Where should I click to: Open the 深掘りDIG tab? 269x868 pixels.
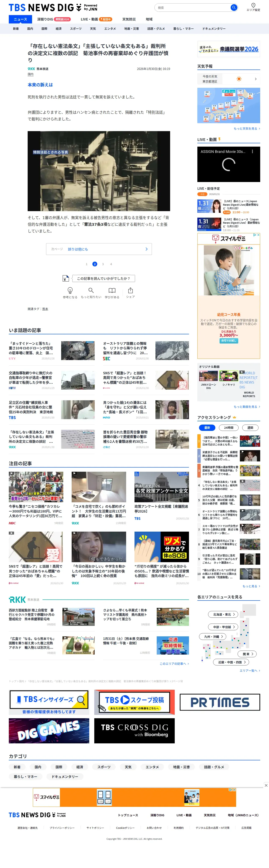click(54, 19)
